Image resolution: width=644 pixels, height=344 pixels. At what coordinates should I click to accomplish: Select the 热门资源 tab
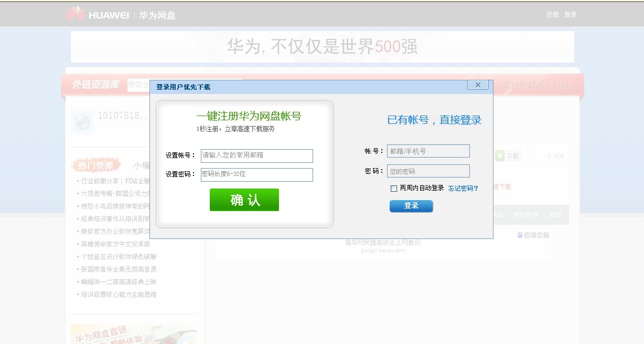(96, 165)
